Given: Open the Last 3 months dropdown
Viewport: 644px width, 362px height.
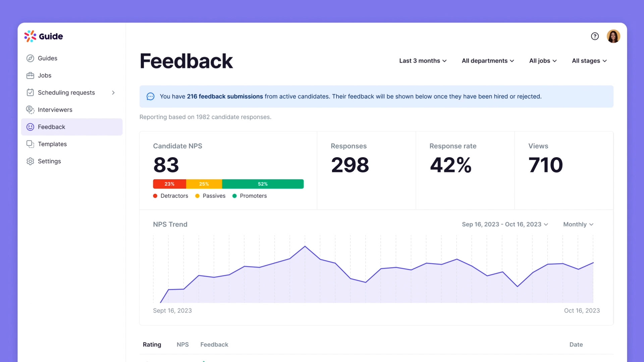Looking at the screenshot, I should (423, 61).
